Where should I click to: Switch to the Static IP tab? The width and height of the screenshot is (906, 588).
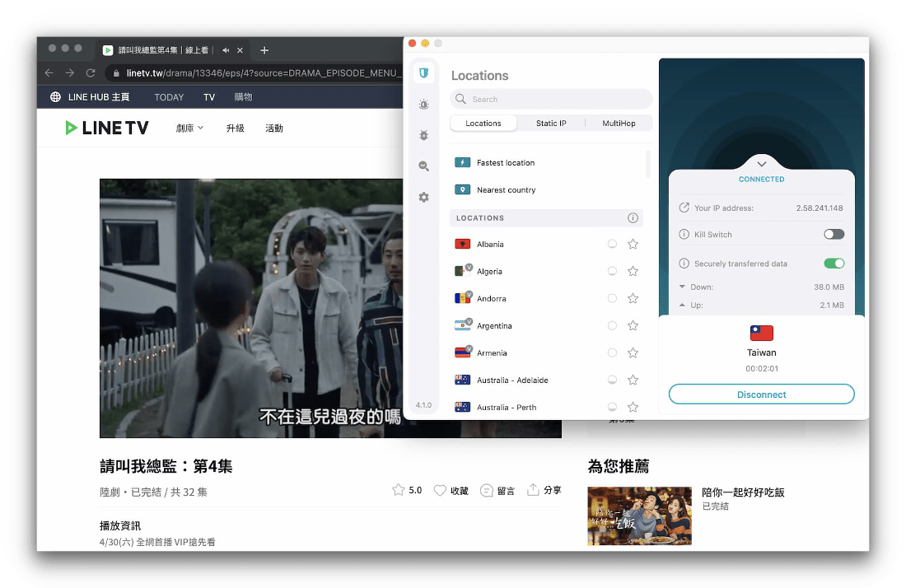[551, 123]
